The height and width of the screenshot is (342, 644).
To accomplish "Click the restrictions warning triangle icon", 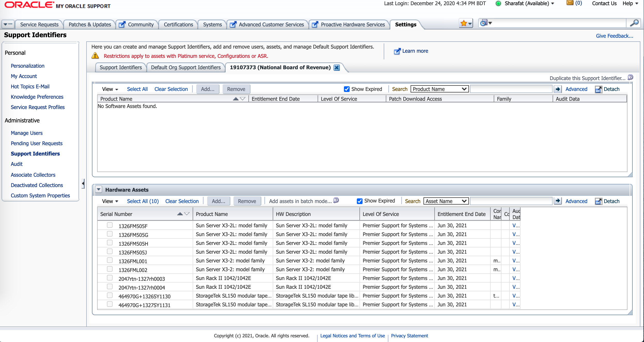I will 95,56.
